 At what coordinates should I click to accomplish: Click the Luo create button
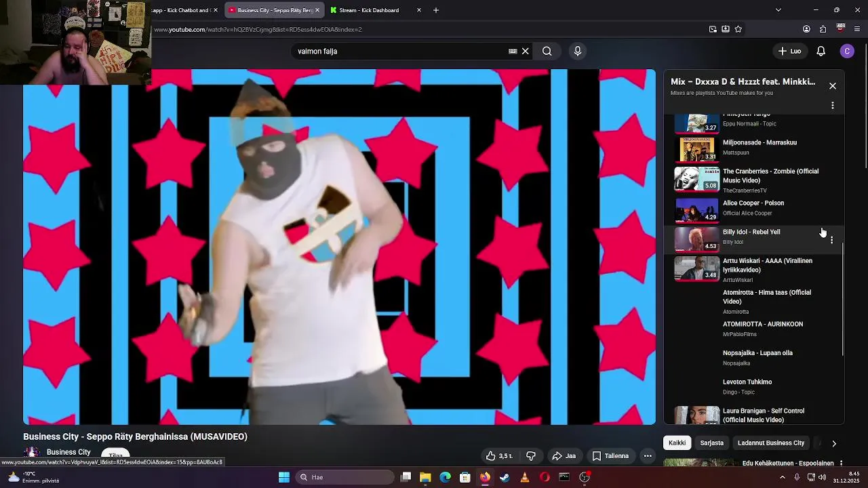790,51
